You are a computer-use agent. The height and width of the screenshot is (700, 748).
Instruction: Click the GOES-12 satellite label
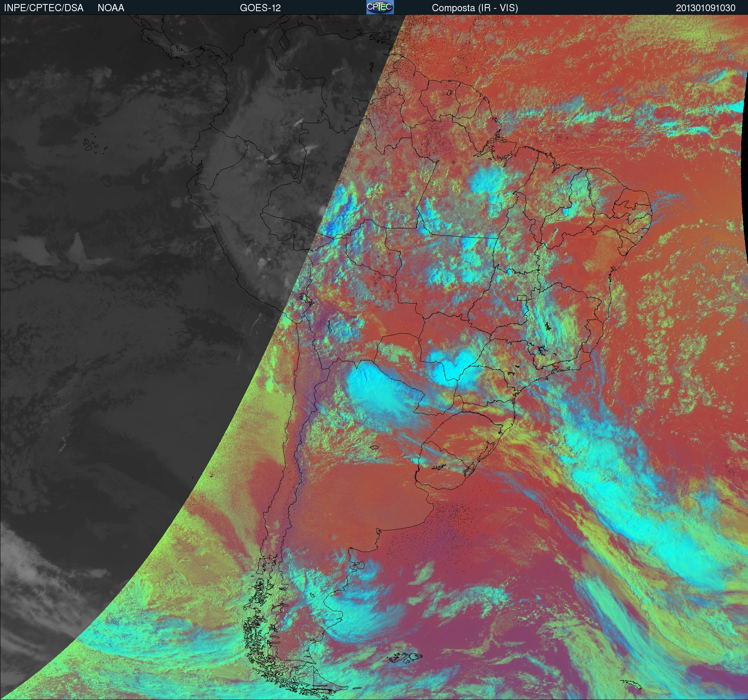click(x=260, y=8)
